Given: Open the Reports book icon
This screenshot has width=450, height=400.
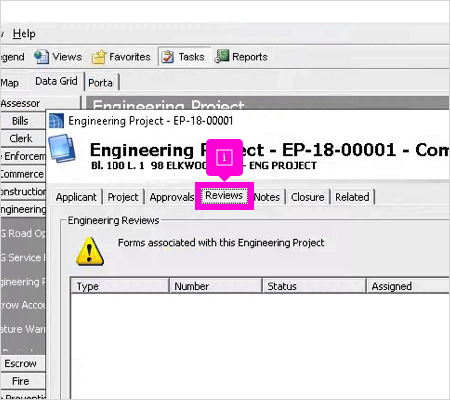Looking at the screenshot, I should (222, 56).
